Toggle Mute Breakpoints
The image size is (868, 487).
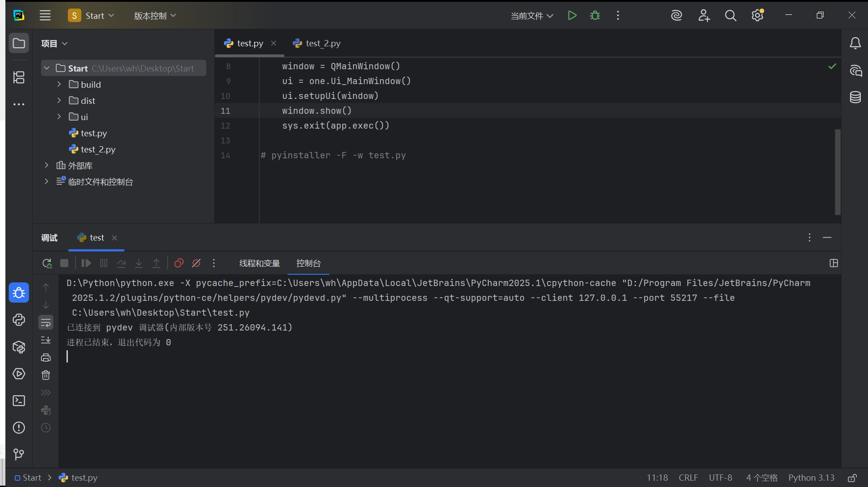pos(196,264)
